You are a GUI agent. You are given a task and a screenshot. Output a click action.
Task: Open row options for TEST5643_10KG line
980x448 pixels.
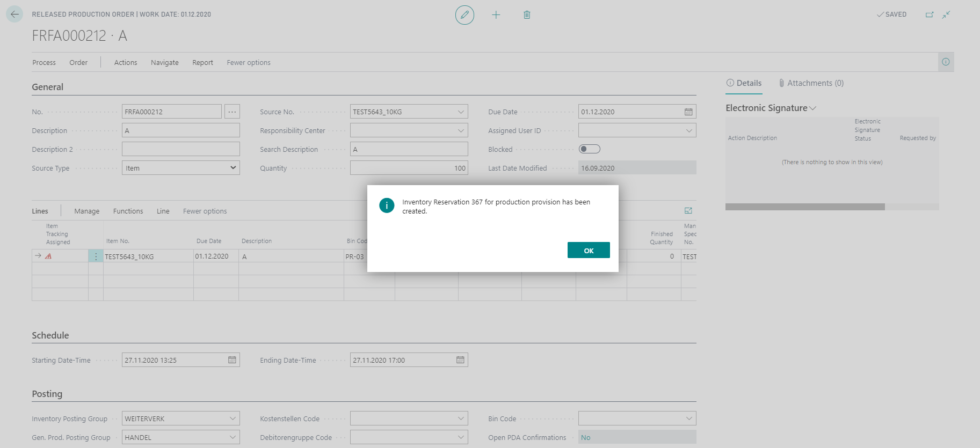96,256
